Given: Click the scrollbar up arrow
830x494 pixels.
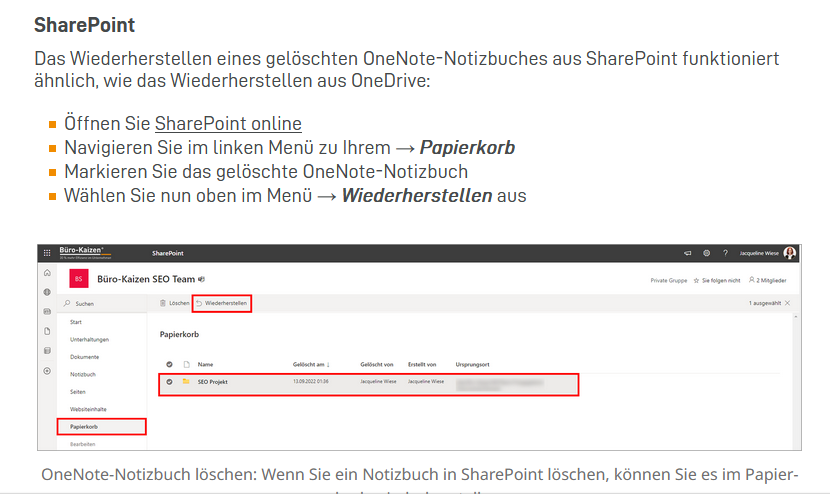Looking at the screenshot, I should click(x=796, y=316).
